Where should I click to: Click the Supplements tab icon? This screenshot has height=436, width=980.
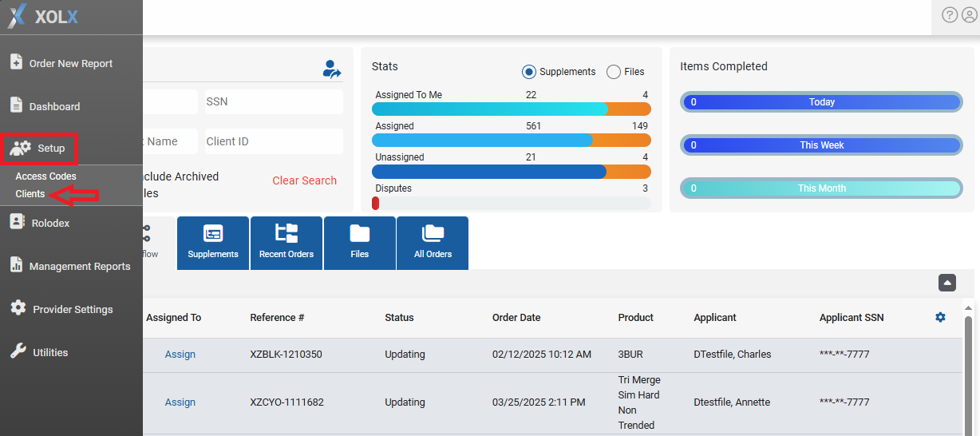pyautogui.click(x=213, y=233)
